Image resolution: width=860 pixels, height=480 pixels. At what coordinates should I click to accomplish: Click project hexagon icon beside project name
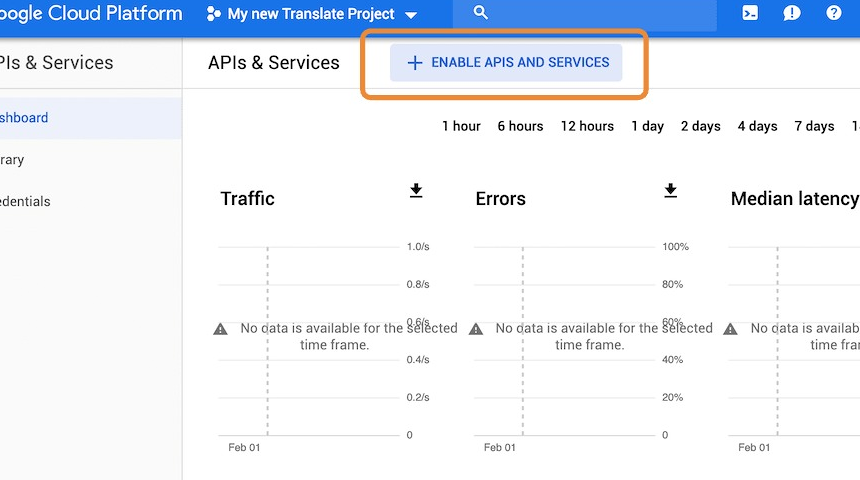(213, 14)
